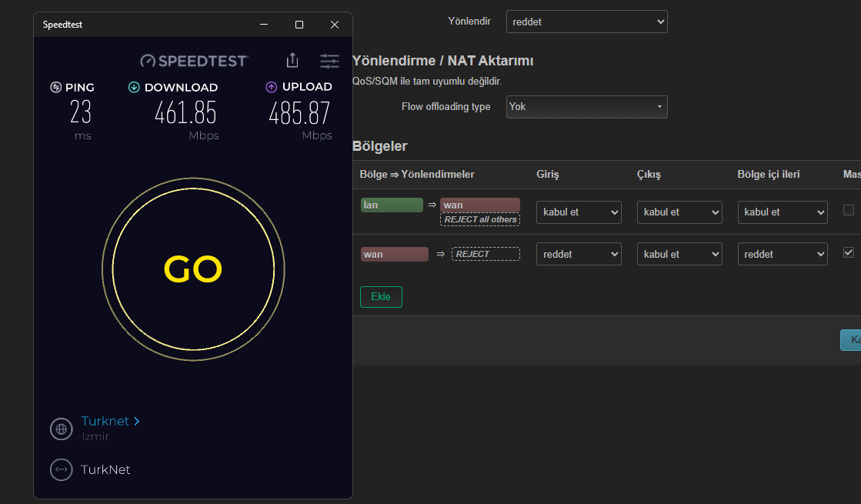Click the green lan zone badge

coord(392,205)
